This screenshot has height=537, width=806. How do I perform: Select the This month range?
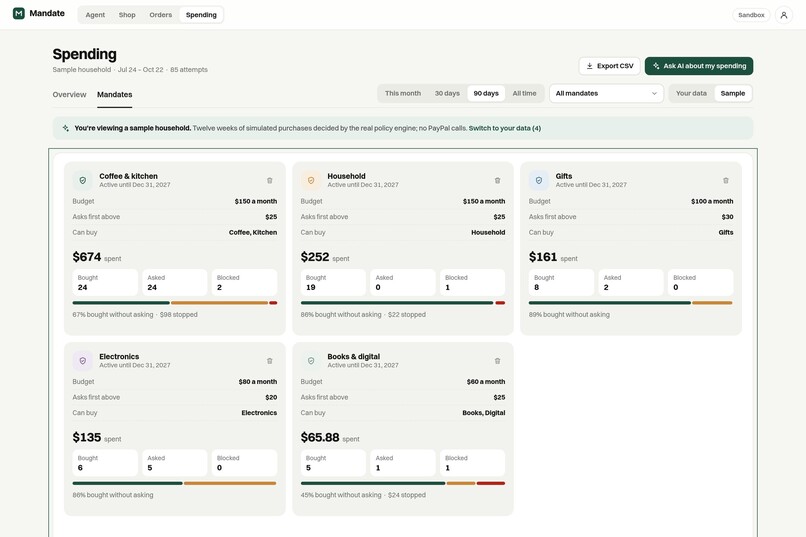point(403,94)
